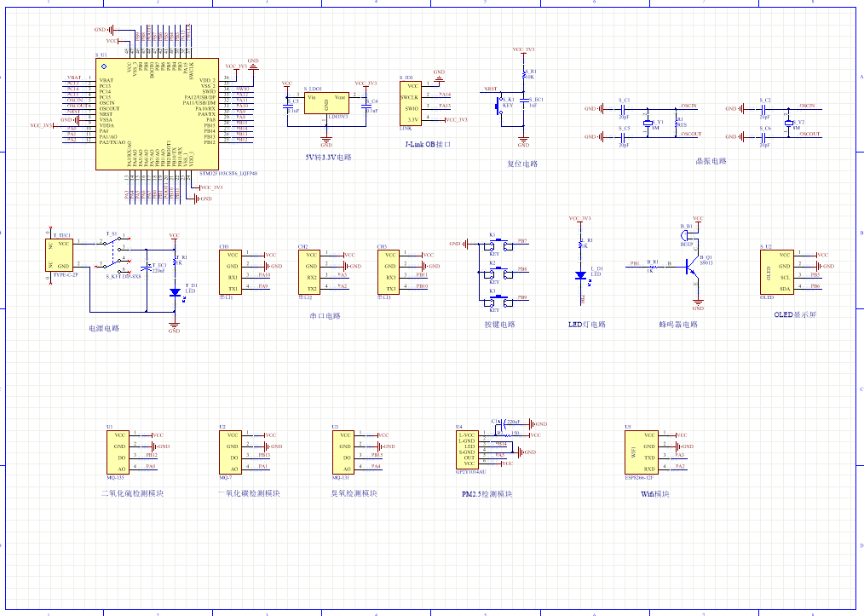Click the "5V转3.3V电路" section label
The height and width of the screenshot is (616, 864).
327,158
